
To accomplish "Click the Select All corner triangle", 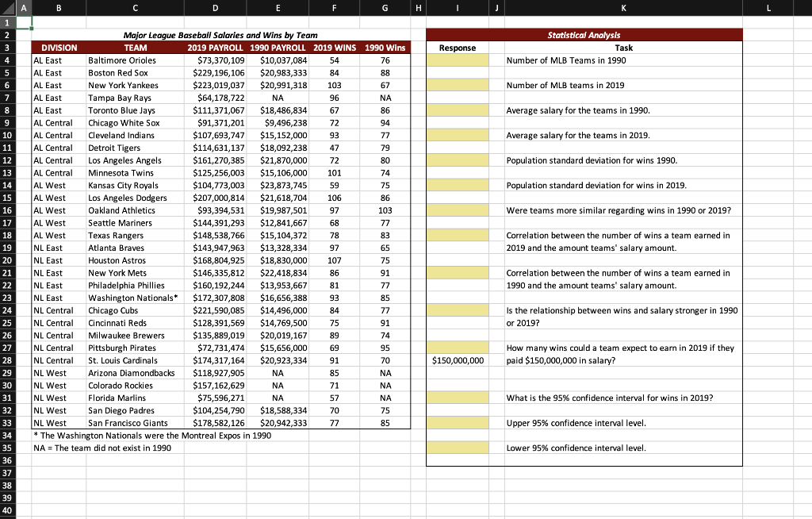I will pyautogui.click(x=8, y=8).
